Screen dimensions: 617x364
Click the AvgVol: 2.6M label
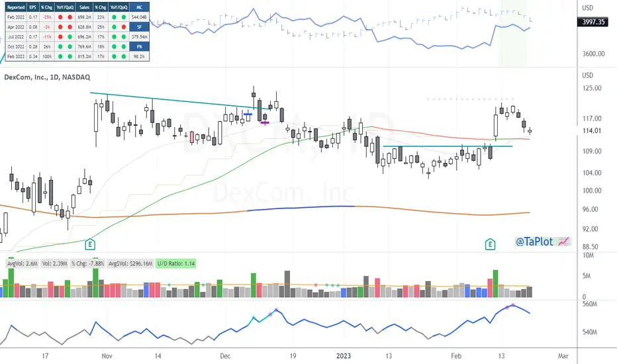pyautogui.click(x=23, y=263)
